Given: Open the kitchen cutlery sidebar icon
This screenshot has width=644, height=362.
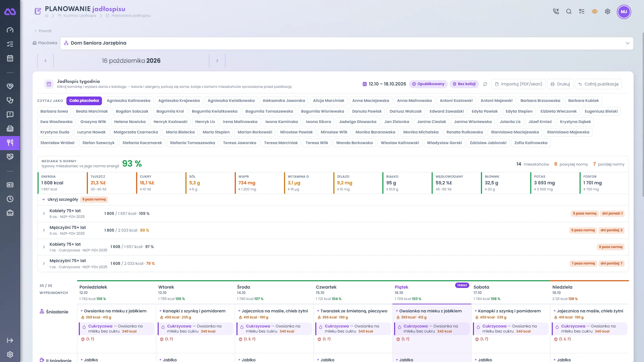Looking at the screenshot, I should click(x=10, y=143).
